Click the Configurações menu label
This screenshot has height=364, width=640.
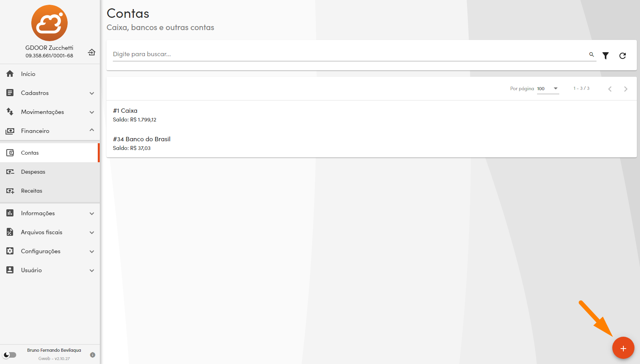[41, 251]
